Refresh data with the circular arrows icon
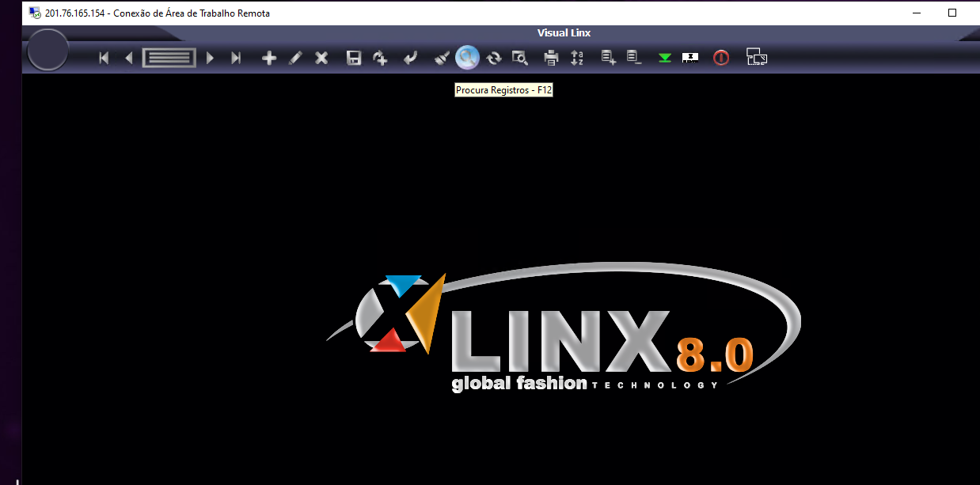Image resolution: width=980 pixels, height=485 pixels. point(494,58)
